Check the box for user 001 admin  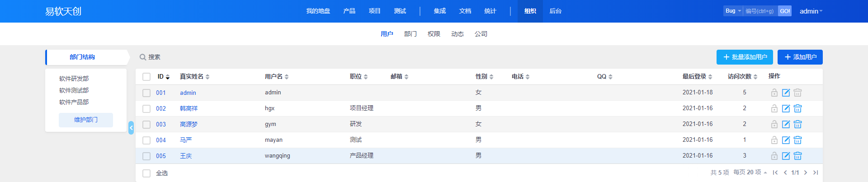point(146,93)
